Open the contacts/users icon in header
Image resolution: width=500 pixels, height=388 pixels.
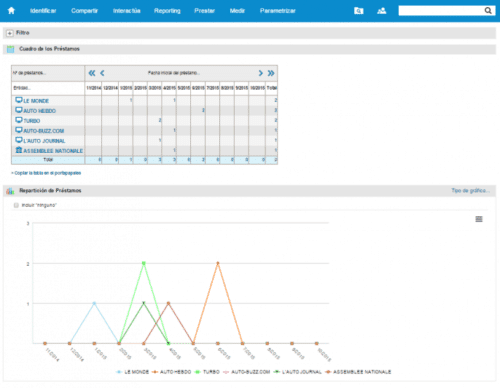(x=381, y=11)
